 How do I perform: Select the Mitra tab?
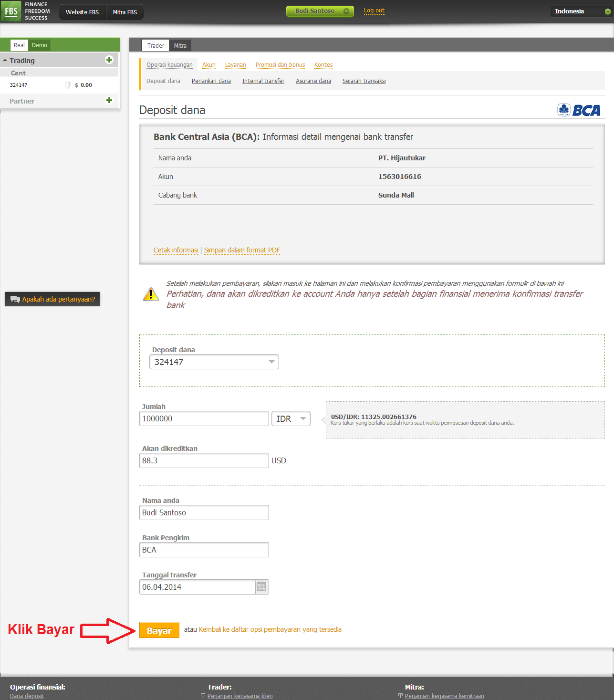pos(180,45)
